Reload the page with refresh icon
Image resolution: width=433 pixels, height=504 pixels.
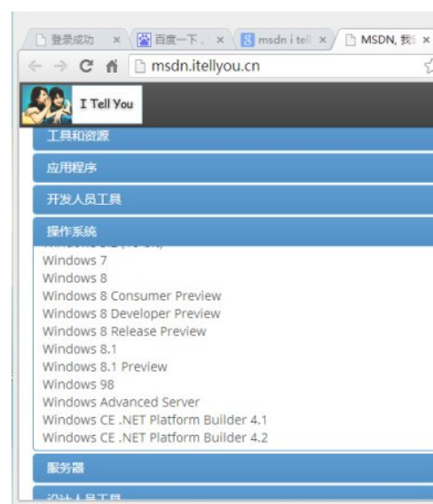coord(86,67)
